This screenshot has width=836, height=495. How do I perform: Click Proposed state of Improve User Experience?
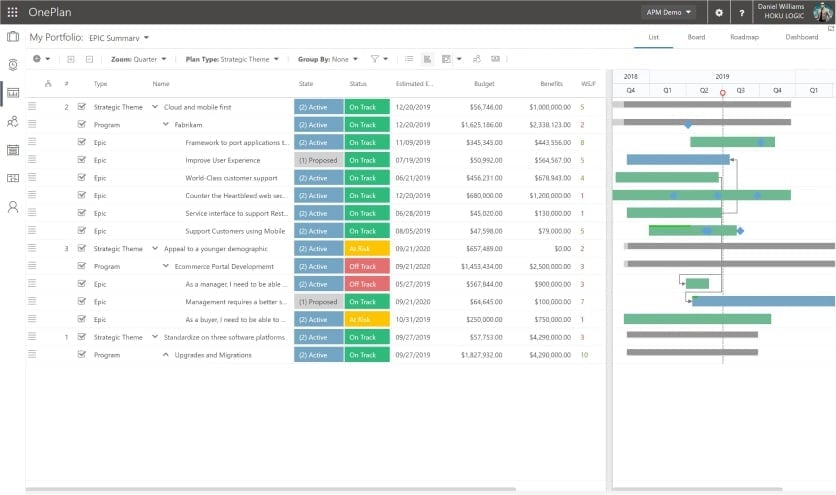(318, 160)
